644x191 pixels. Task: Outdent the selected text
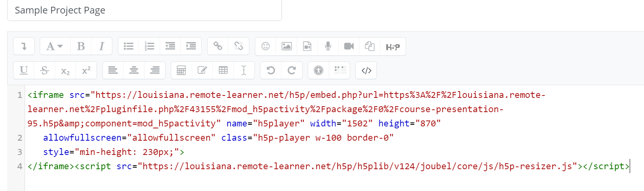point(170,47)
